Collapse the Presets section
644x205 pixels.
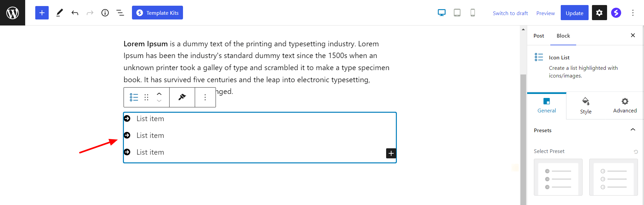[x=633, y=130]
